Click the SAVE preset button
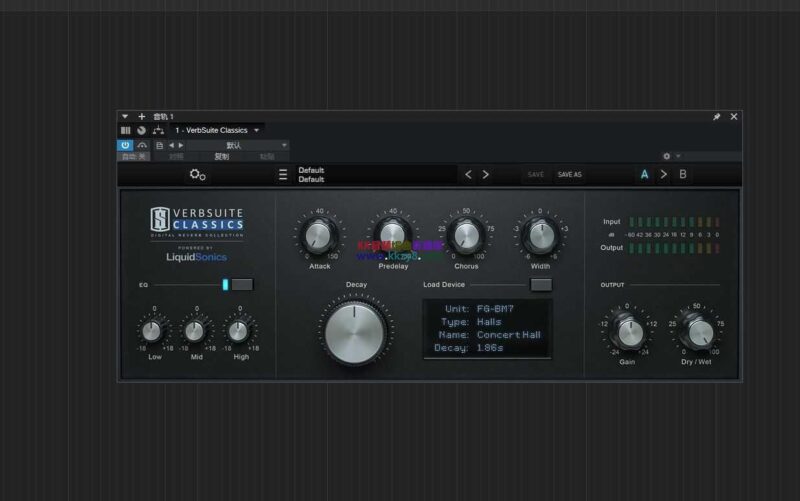 tap(536, 174)
